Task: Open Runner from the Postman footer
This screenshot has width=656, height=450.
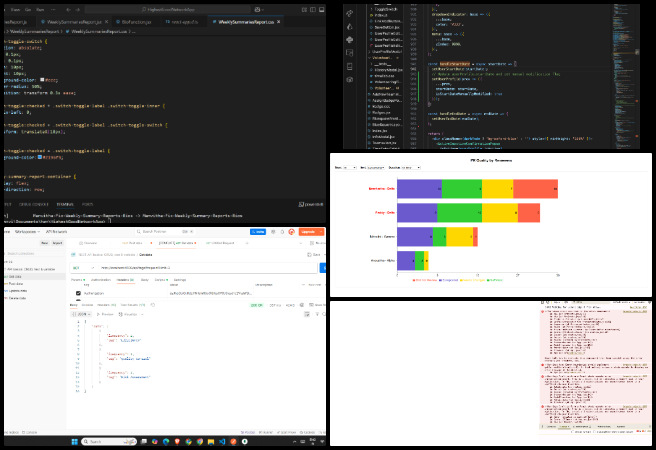Action: [266, 432]
